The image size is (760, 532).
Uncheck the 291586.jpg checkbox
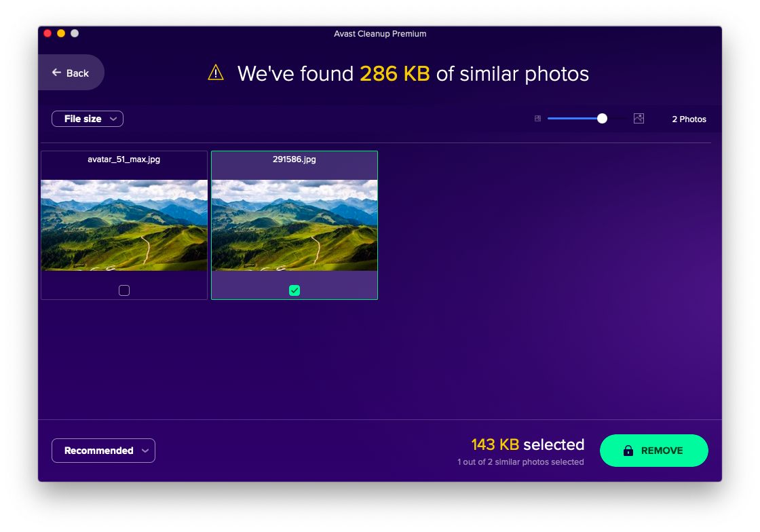pos(294,290)
